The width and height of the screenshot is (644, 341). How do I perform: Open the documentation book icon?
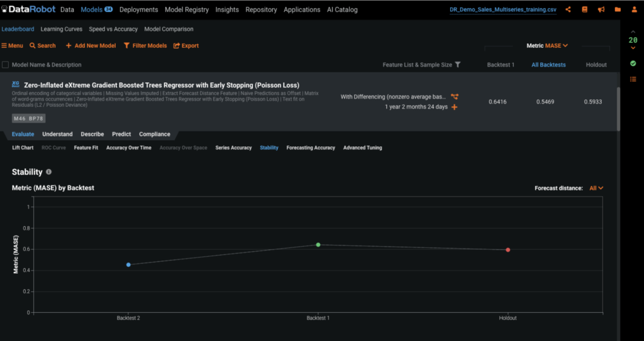click(584, 9)
